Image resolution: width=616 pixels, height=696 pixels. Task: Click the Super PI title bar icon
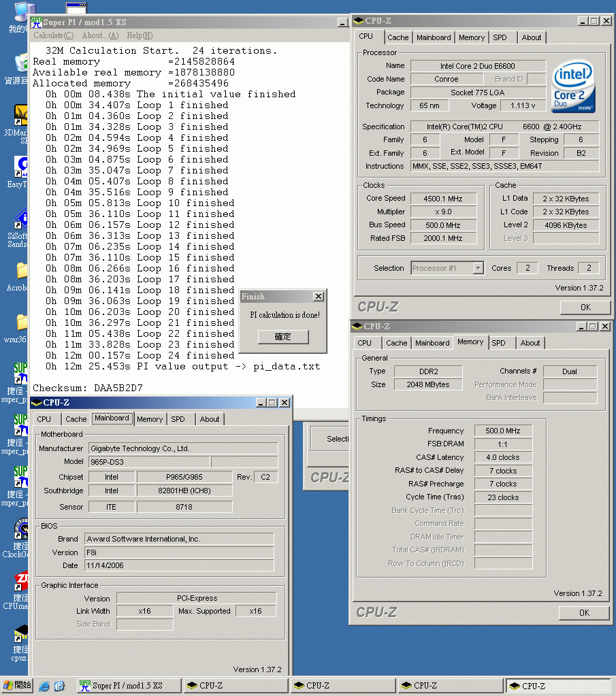click(x=37, y=22)
